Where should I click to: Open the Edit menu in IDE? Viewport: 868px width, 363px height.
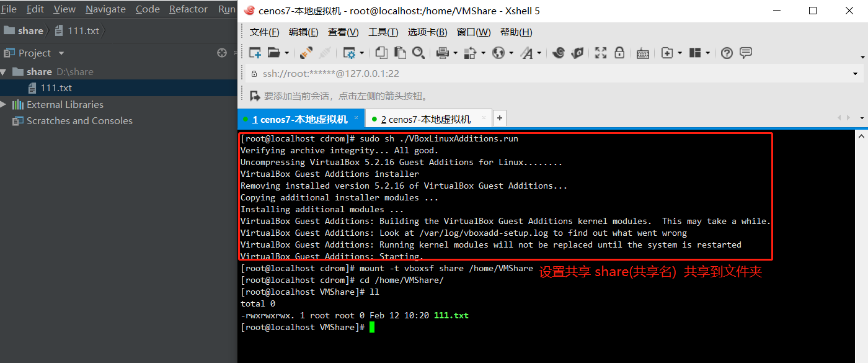pyautogui.click(x=35, y=9)
